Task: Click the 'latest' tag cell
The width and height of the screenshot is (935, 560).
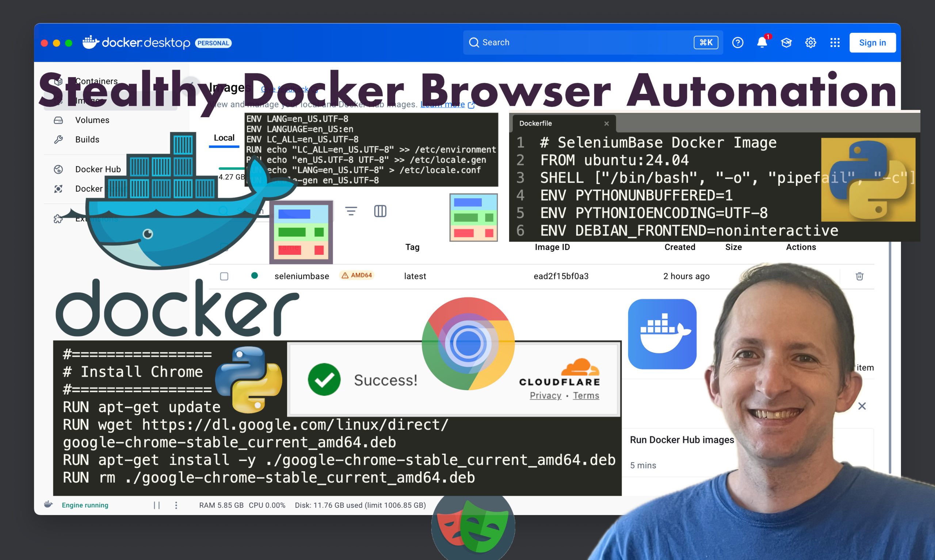Action: [415, 276]
